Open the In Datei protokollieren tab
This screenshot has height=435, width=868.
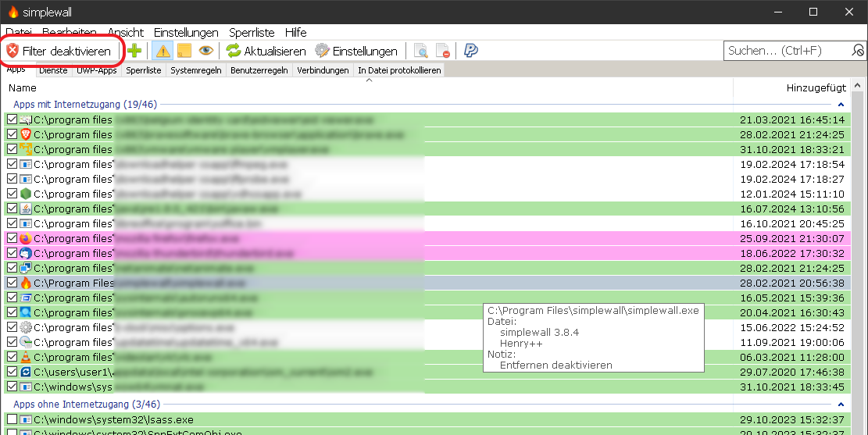point(399,70)
